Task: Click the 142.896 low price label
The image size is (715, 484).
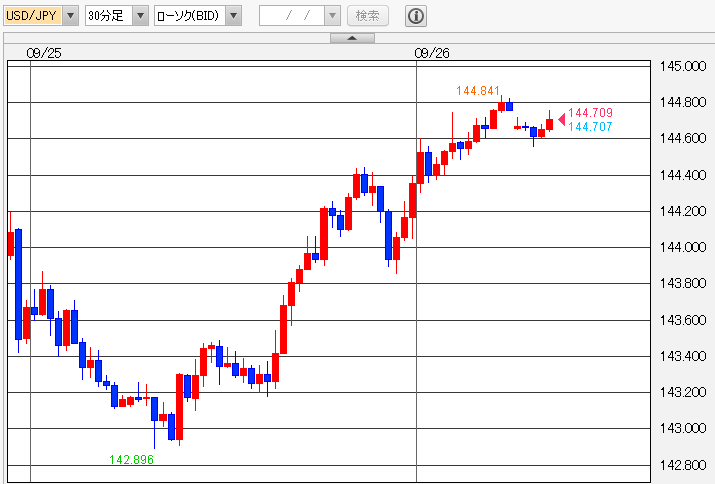Action: (x=131, y=459)
